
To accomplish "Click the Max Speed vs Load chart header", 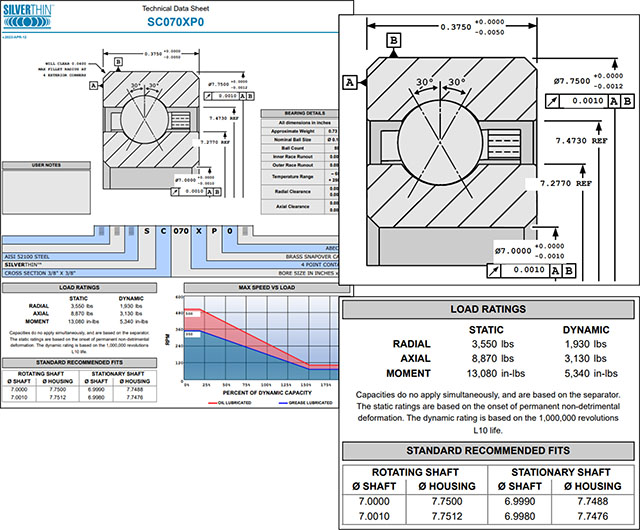I will 260,289.
